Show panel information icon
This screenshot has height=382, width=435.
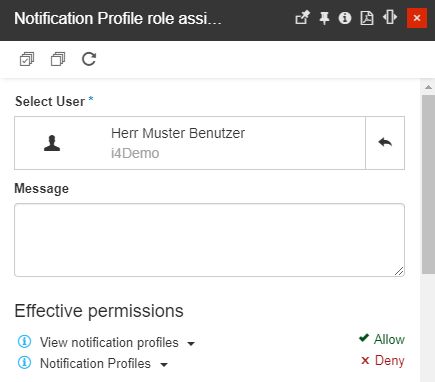tap(345, 18)
